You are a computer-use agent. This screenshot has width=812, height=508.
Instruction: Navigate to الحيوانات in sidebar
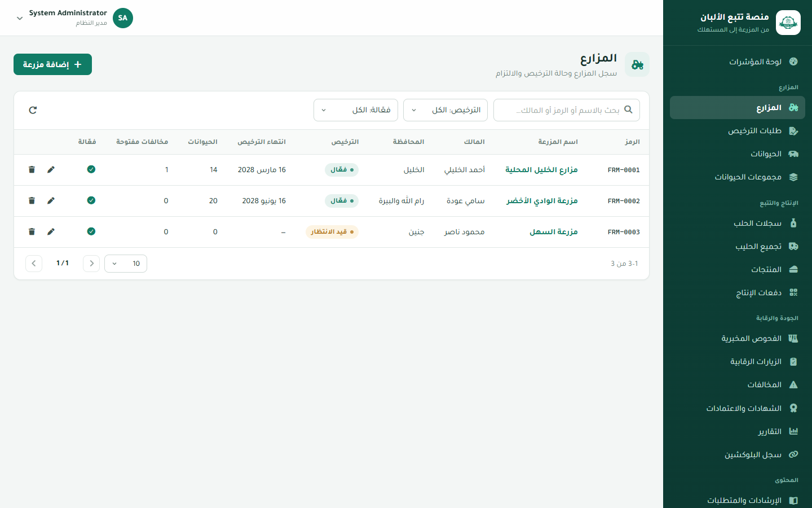point(738,154)
